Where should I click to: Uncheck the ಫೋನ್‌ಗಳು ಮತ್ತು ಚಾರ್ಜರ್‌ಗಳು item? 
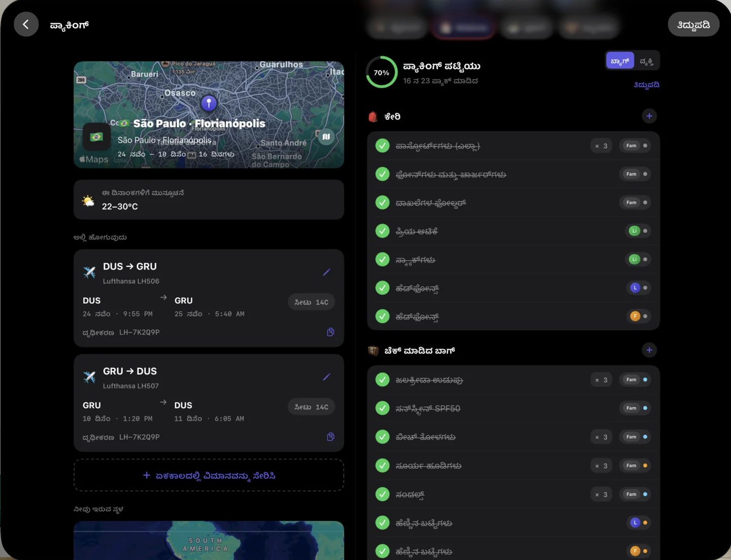point(382,174)
